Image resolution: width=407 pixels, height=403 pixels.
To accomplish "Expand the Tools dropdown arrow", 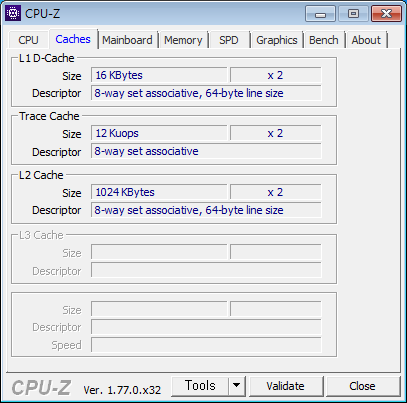I will point(237,386).
